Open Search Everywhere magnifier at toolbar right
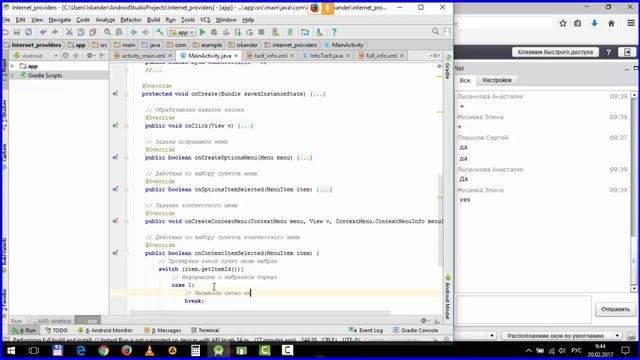 coord(436,31)
